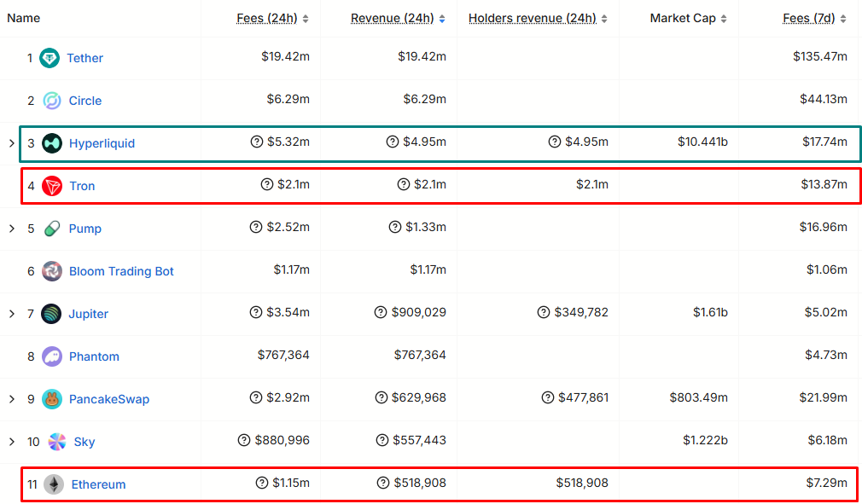Image resolution: width=862 pixels, height=504 pixels.
Task: Open the Circle protocol link
Action: pyautogui.click(x=85, y=101)
